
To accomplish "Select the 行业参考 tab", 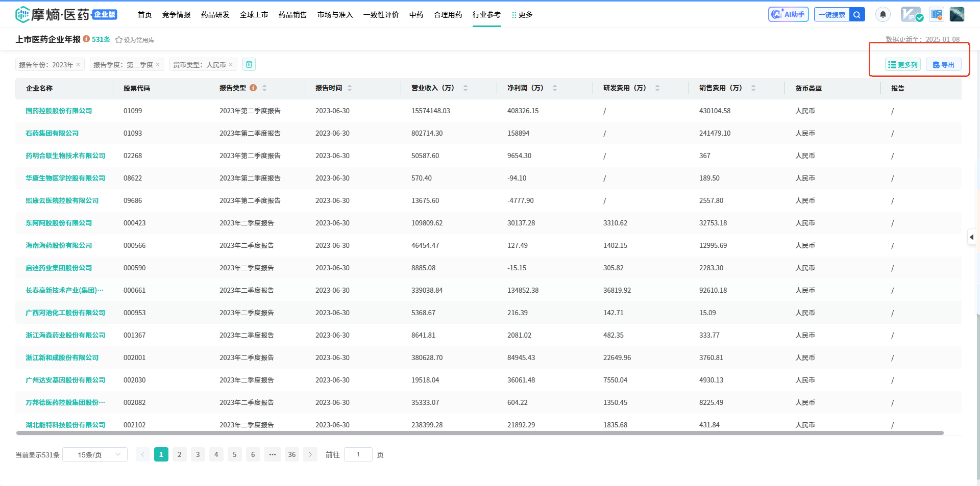I will point(487,15).
